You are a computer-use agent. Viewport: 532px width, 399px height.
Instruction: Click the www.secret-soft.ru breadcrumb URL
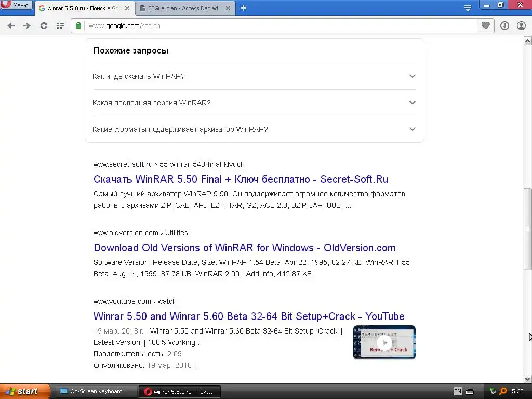tap(169, 164)
